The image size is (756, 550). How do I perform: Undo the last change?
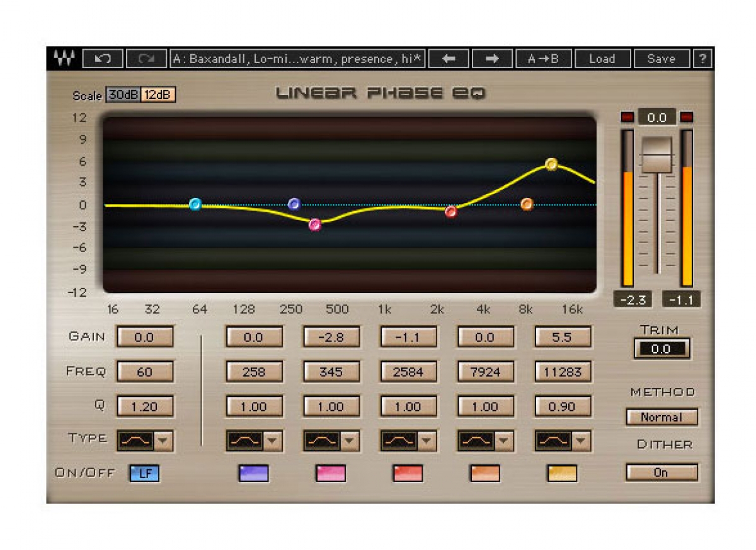103,59
